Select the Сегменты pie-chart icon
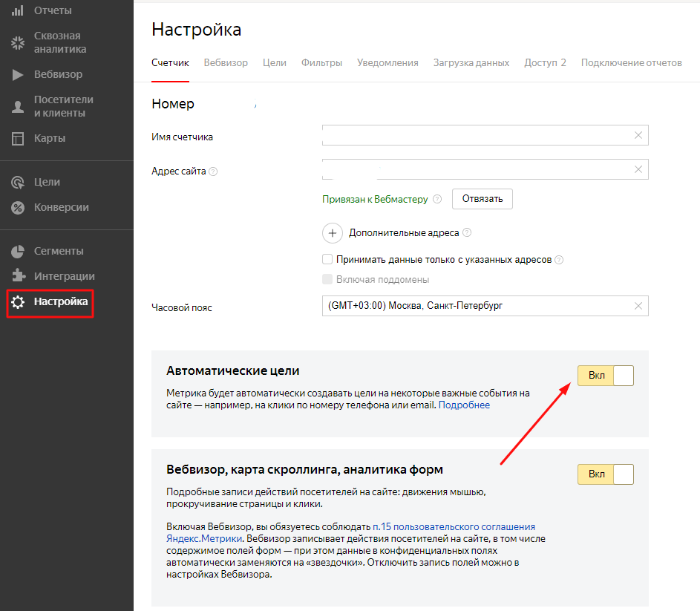 (x=18, y=252)
